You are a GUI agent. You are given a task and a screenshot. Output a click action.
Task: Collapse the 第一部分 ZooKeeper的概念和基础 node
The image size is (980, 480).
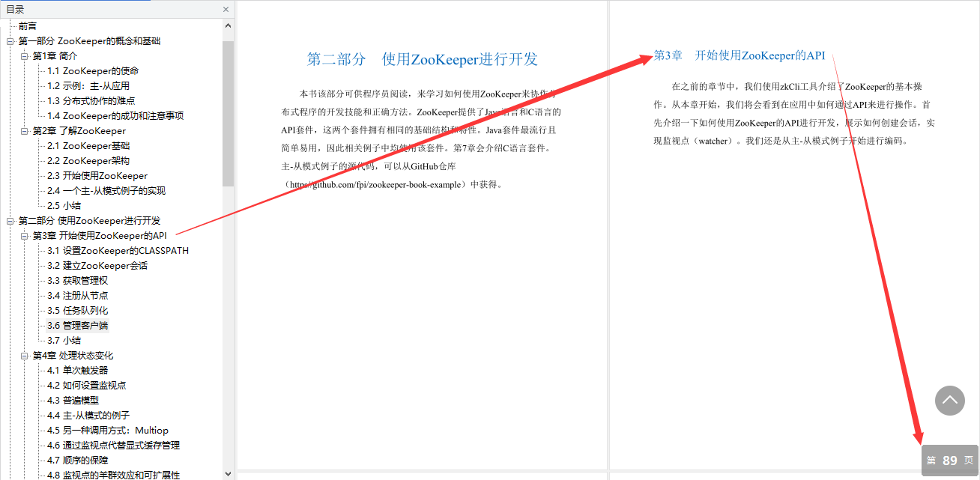(x=10, y=41)
